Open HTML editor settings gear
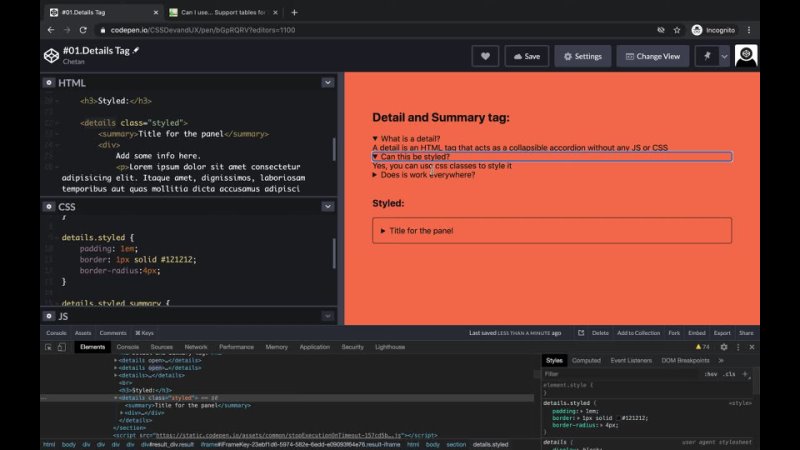 48,83
